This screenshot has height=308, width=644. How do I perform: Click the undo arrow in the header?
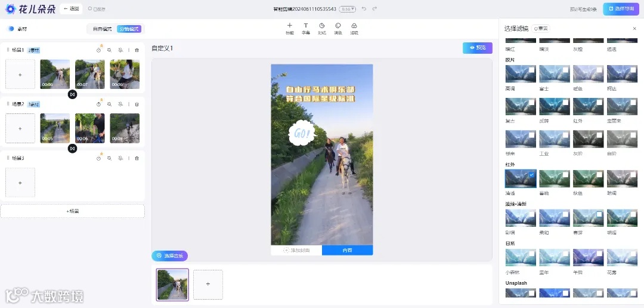point(364,8)
